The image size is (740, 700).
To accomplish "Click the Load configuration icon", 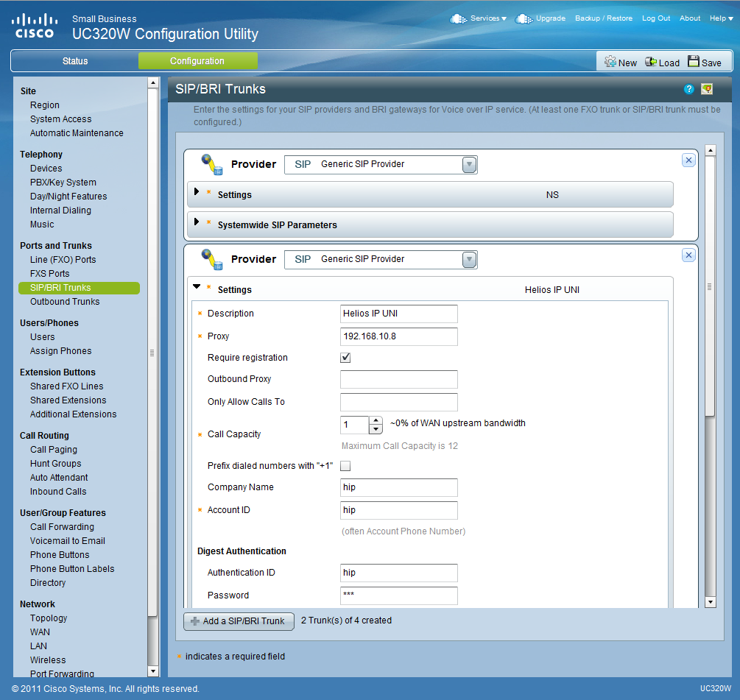I will pos(651,63).
